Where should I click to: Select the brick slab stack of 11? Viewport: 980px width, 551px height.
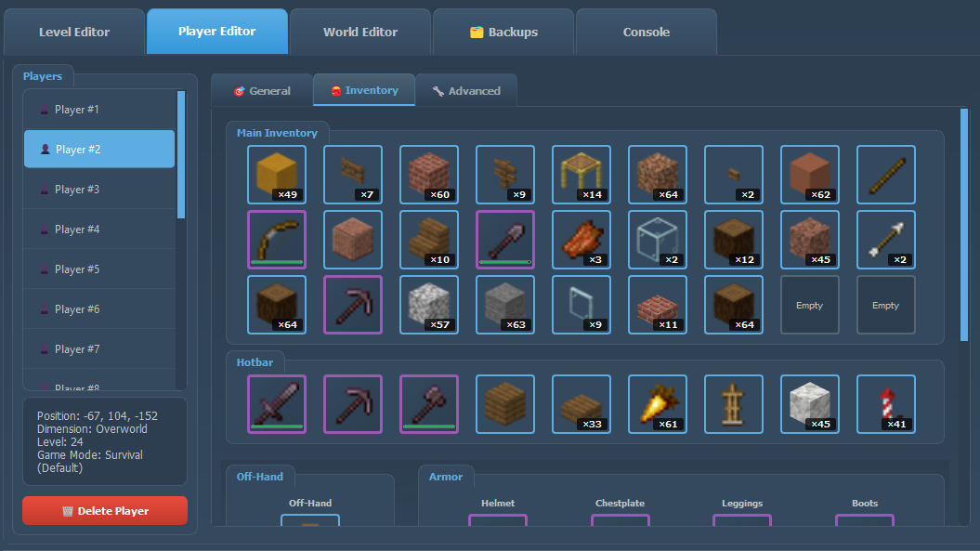coord(658,305)
